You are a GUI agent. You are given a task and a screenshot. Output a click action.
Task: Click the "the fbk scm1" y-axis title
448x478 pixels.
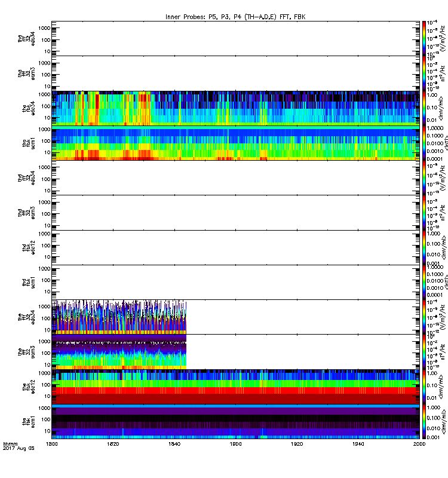pos(28,422)
